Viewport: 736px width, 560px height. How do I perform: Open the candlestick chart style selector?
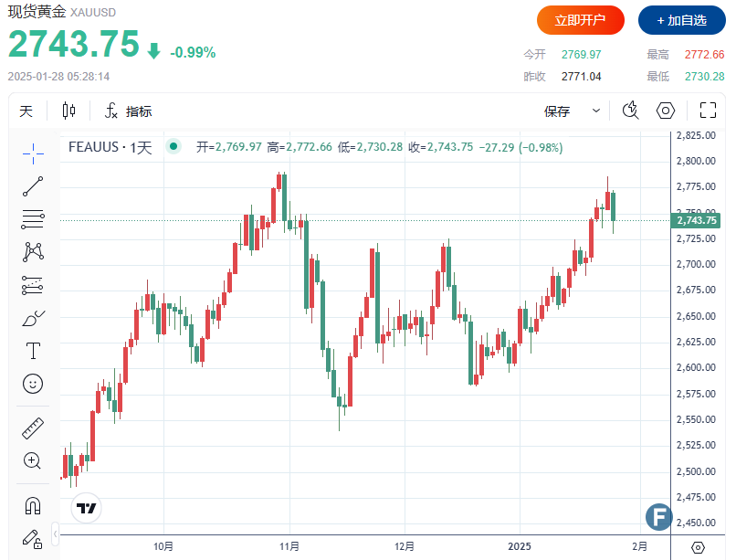click(x=69, y=111)
